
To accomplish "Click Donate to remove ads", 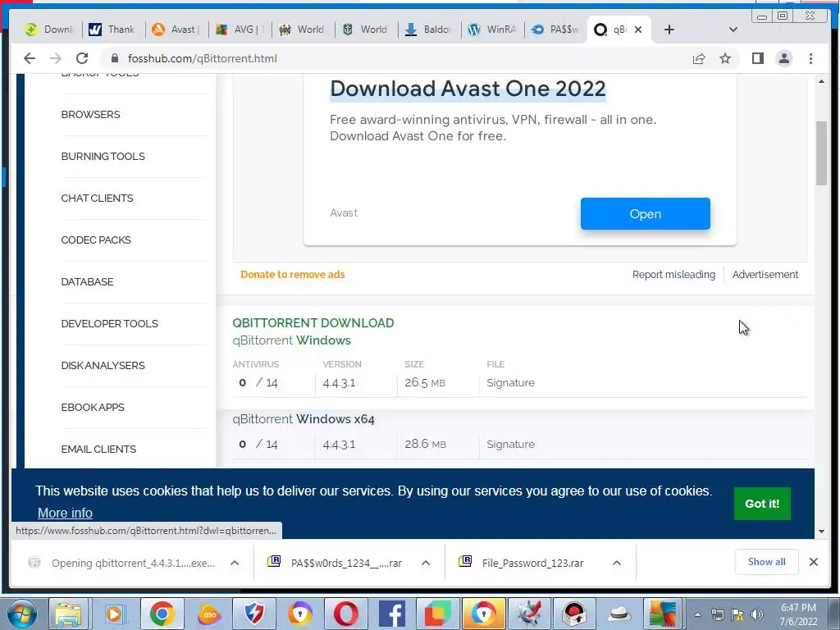I will click(x=293, y=274).
